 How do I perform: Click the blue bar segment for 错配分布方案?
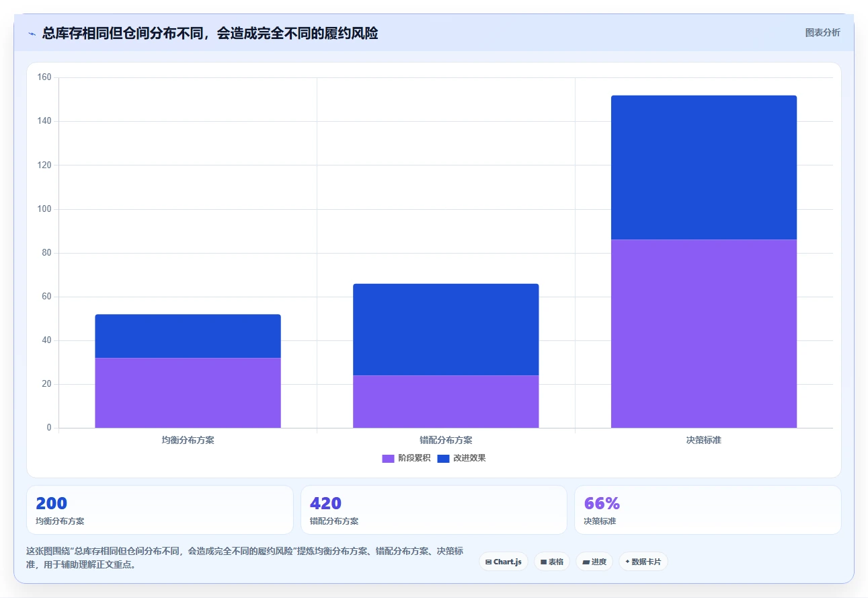(446, 330)
